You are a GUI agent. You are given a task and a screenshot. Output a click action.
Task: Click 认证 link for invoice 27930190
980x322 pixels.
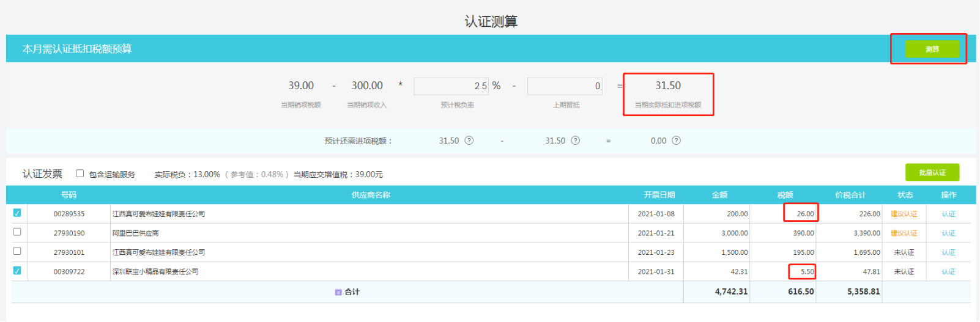pyautogui.click(x=948, y=233)
